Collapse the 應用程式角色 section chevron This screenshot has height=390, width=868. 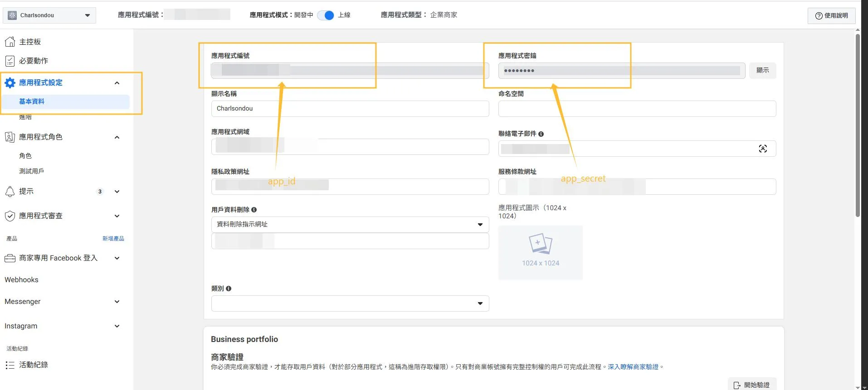click(x=117, y=137)
